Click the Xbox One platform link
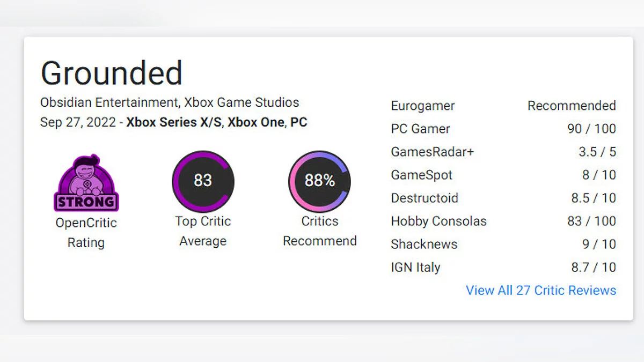Viewport: 644px width, 362px height. click(x=255, y=122)
